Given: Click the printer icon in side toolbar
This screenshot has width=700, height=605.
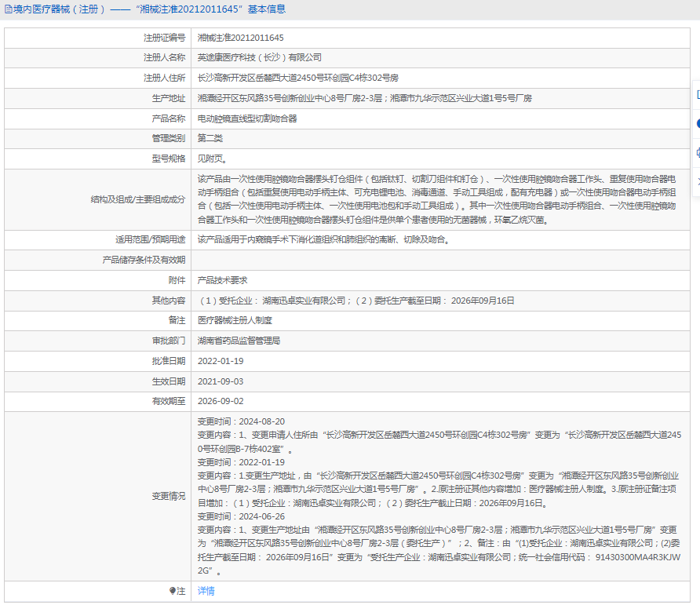Looking at the screenshot, I should tap(698, 153).
